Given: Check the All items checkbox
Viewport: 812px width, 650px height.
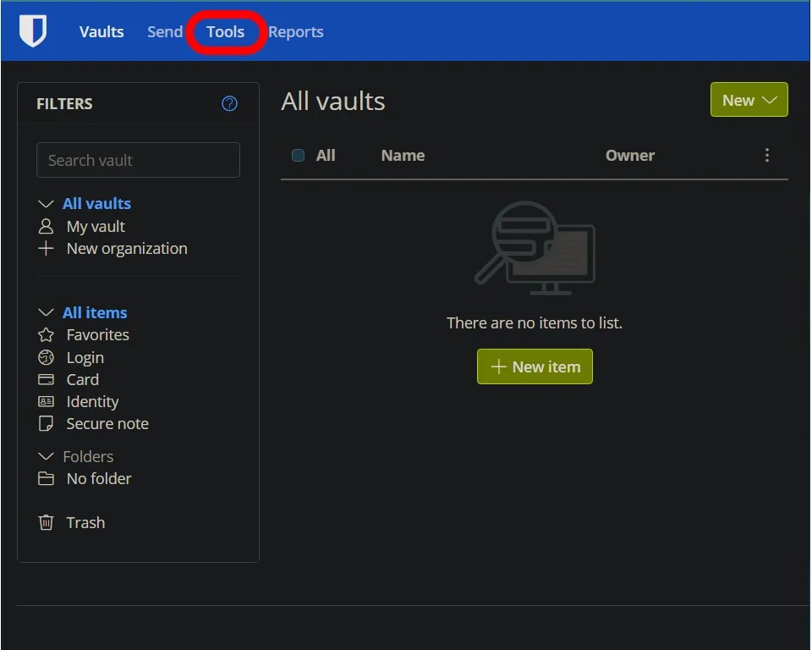Looking at the screenshot, I should tap(298, 155).
